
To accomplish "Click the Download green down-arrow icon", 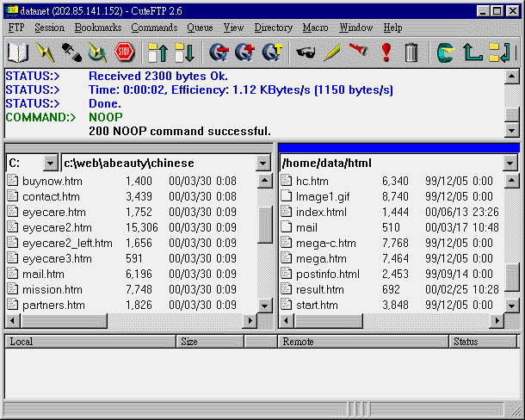I will point(184,52).
